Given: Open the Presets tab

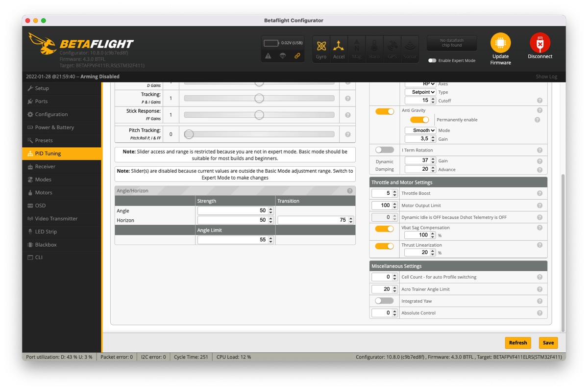Looking at the screenshot, I should click(x=62, y=140).
